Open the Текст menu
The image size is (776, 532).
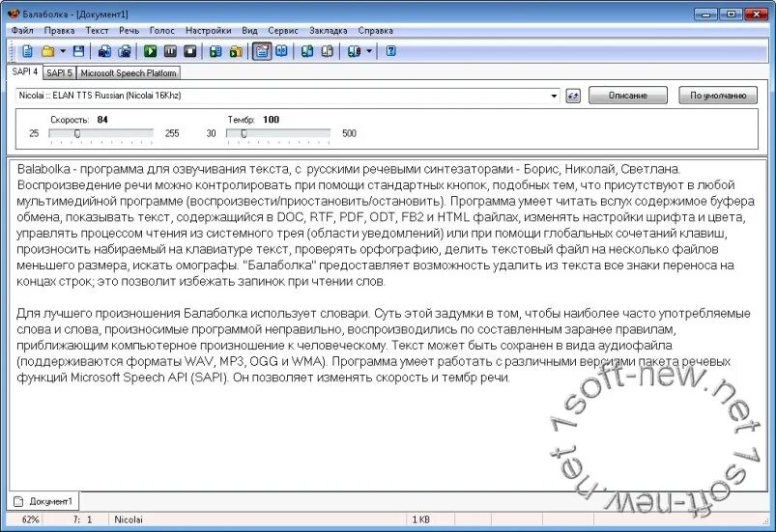(x=97, y=31)
